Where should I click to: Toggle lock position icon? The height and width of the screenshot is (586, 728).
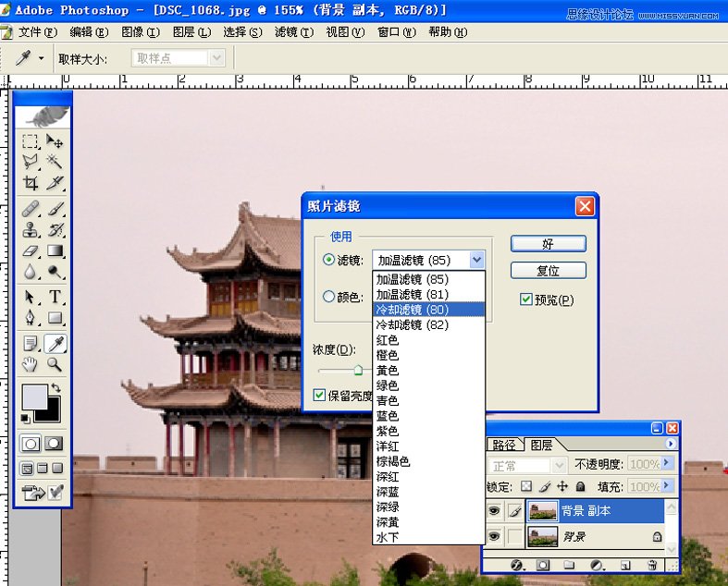[562, 486]
